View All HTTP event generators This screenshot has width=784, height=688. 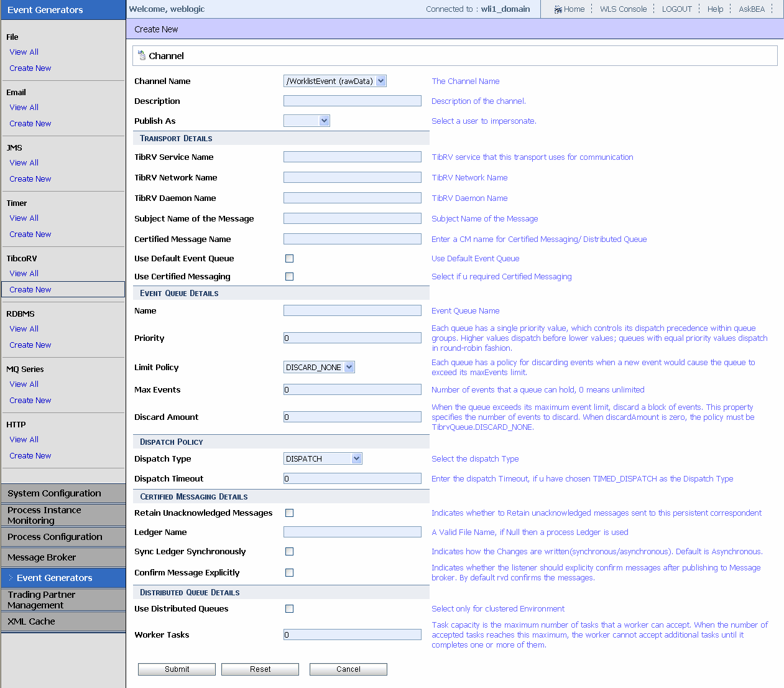coord(24,440)
